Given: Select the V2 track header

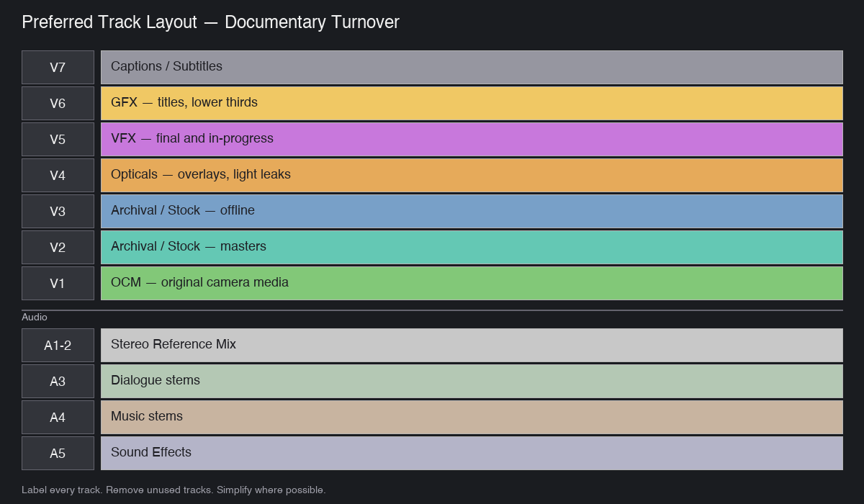Looking at the screenshot, I should tap(58, 247).
